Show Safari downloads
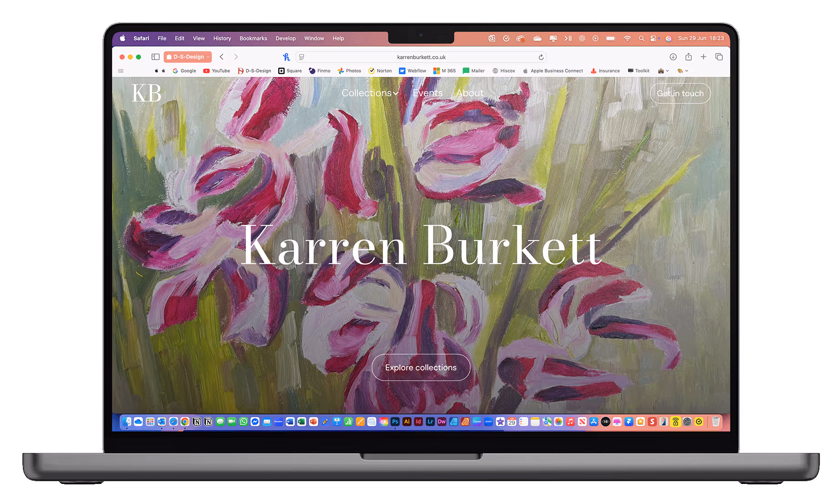The width and height of the screenshot is (840, 504). tap(673, 57)
